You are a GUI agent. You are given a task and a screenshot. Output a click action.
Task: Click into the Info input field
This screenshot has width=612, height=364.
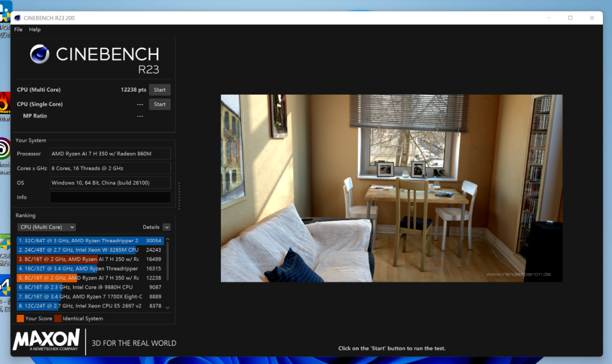[x=110, y=197]
